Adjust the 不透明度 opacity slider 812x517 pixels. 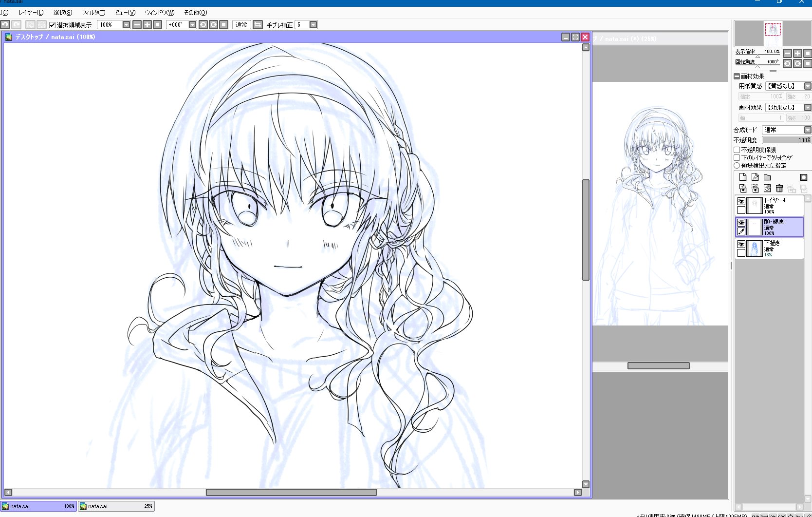click(x=787, y=140)
